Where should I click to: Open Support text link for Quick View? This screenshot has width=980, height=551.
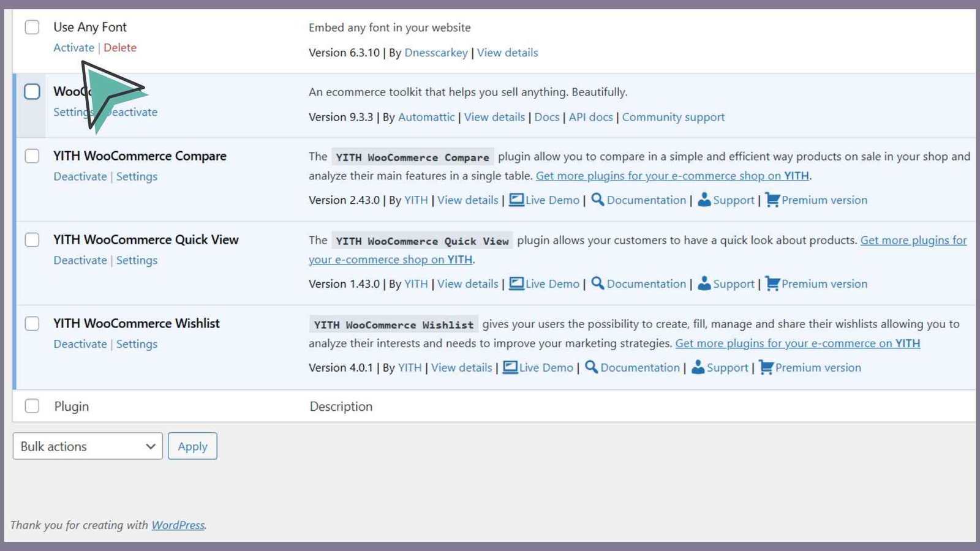coord(734,284)
